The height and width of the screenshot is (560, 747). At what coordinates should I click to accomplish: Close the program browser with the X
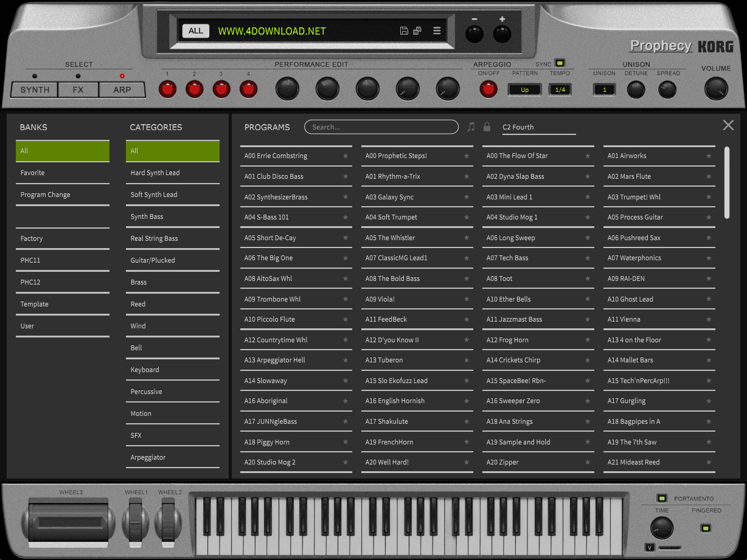[x=728, y=125]
